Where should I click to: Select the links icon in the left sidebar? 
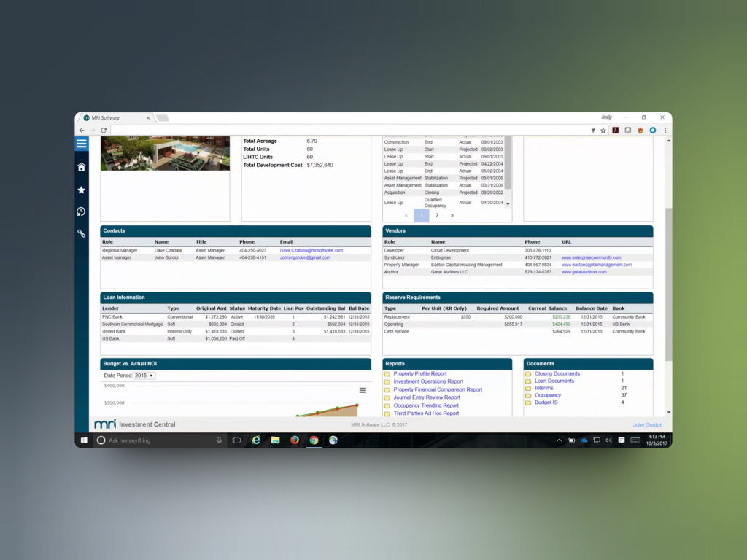coord(81,233)
